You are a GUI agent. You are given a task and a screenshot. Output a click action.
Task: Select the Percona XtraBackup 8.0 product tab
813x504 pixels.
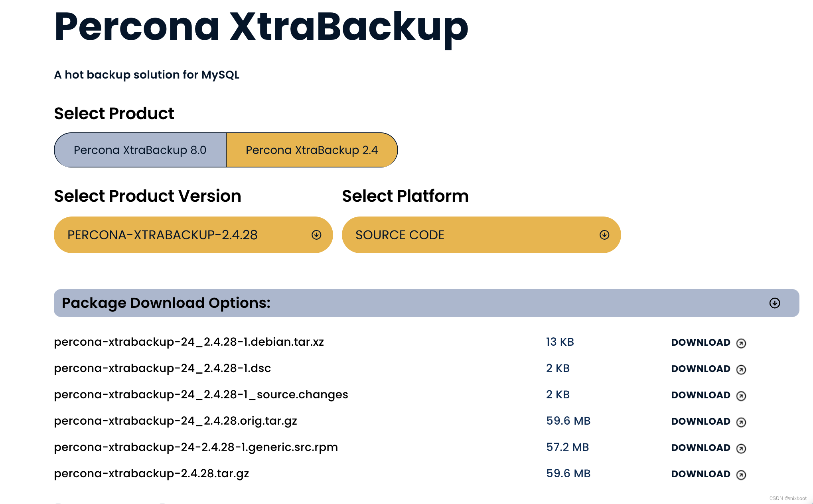140,150
